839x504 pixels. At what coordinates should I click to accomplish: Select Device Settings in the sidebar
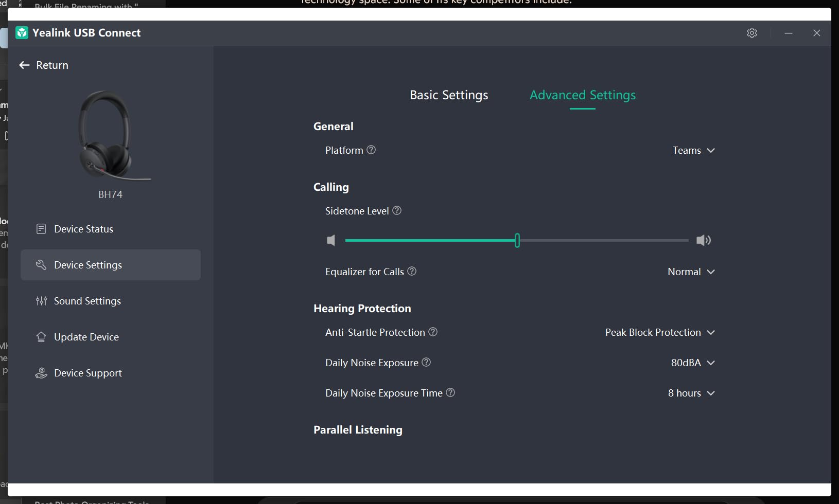point(111,265)
